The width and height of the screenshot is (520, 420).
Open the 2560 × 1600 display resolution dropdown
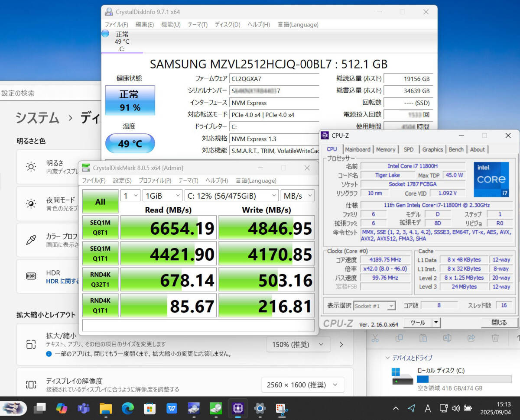click(302, 384)
